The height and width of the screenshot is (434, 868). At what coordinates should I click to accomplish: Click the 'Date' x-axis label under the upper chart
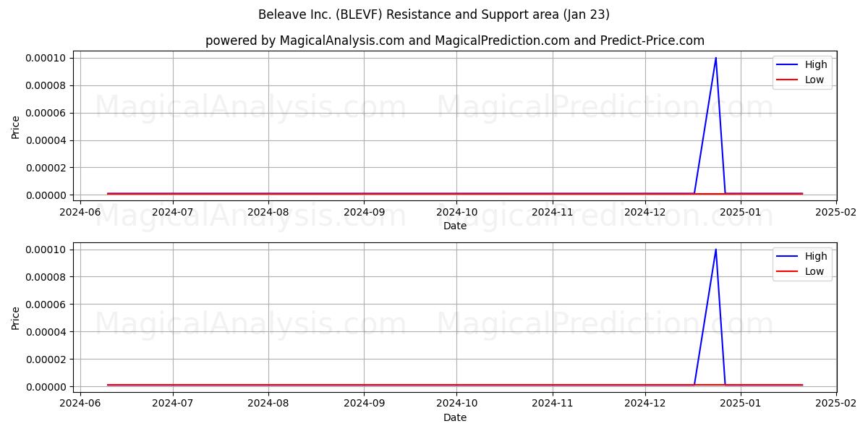coord(455,226)
